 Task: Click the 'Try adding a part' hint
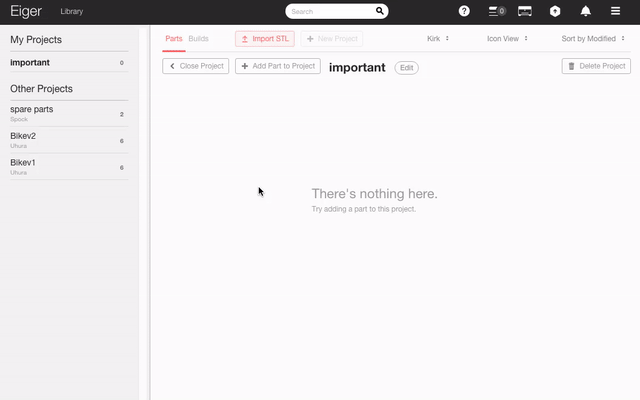(x=364, y=209)
